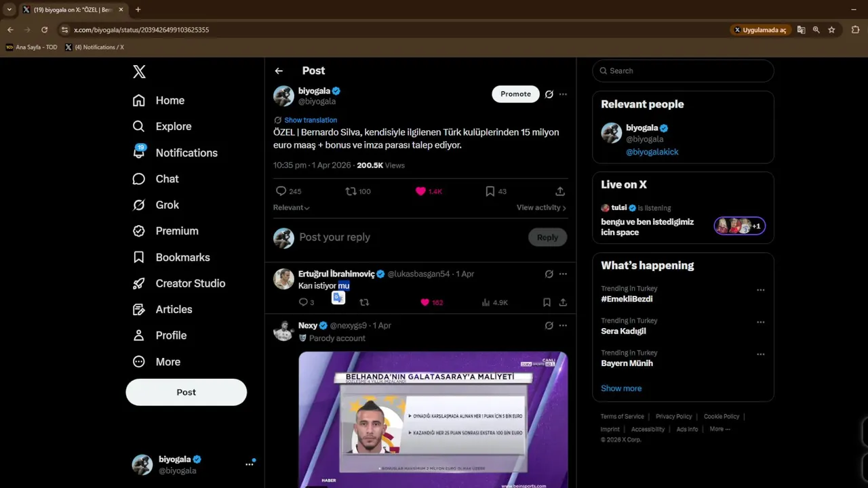Open Bookmarks from the sidebar

[171, 258]
